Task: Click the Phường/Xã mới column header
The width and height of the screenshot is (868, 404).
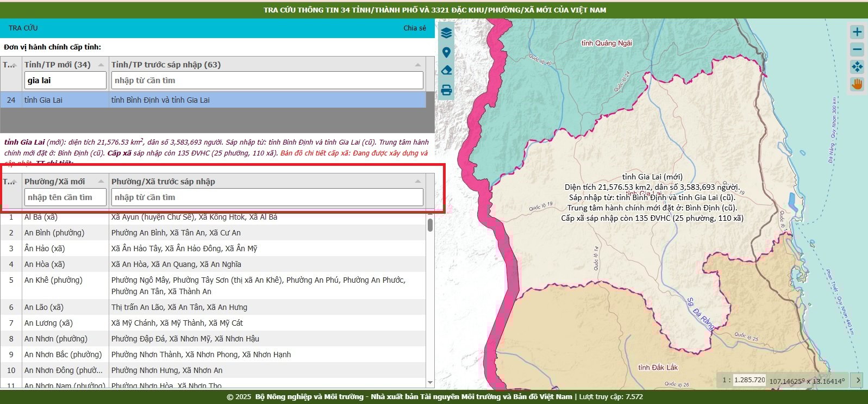Action: 55,182
